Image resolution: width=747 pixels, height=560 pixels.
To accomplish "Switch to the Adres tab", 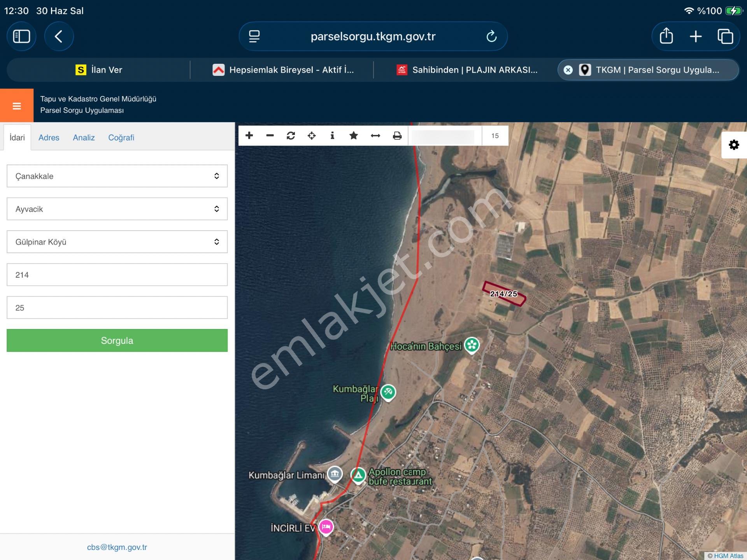I will click(x=49, y=138).
